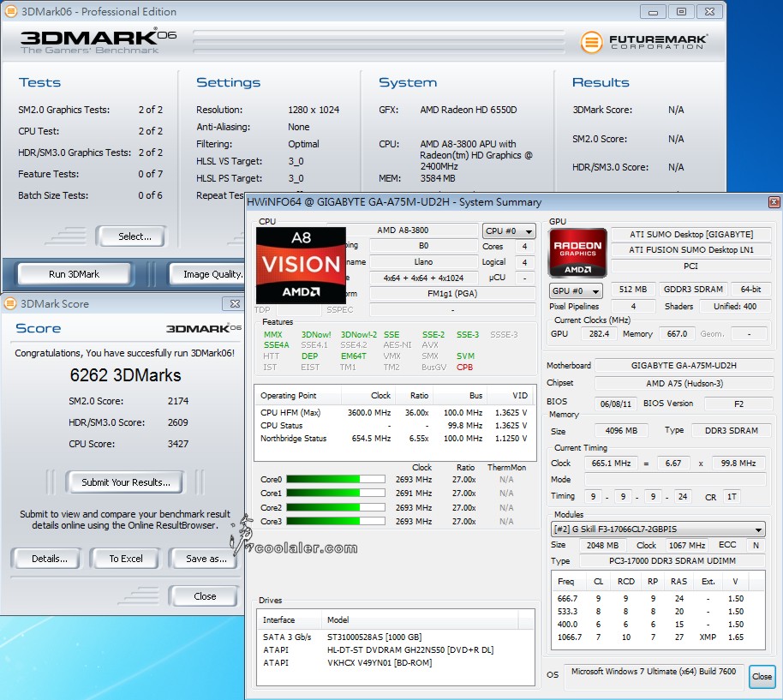Screen dimensions: 783x700
Task: Minimize the 3DMark06 Professional Edition window
Action: [653, 11]
